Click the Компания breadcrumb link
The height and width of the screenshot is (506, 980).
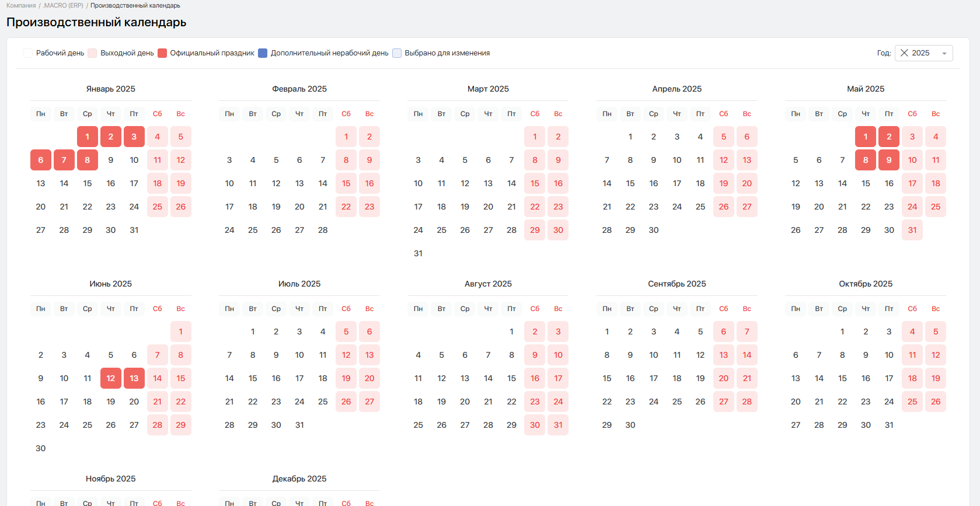(21, 6)
